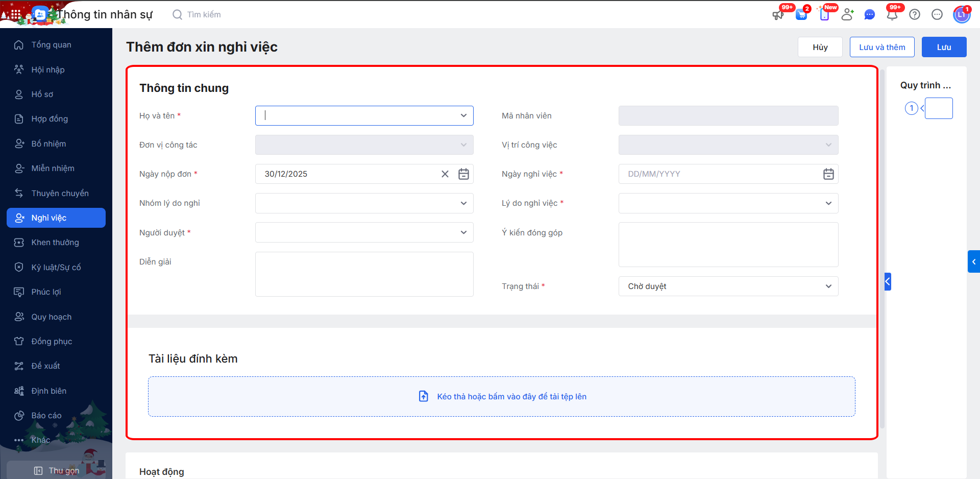Click the Diễn giải text area
980x479 pixels.
[364, 274]
